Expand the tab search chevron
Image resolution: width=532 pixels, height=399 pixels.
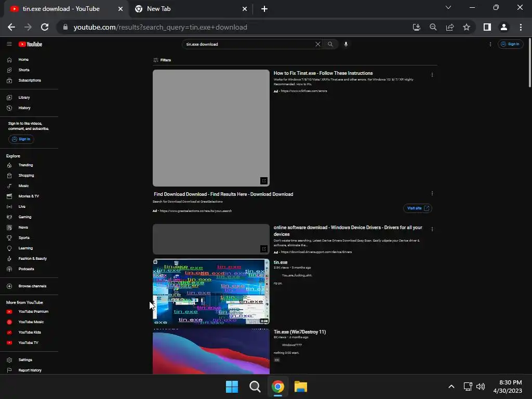(x=448, y=7)
